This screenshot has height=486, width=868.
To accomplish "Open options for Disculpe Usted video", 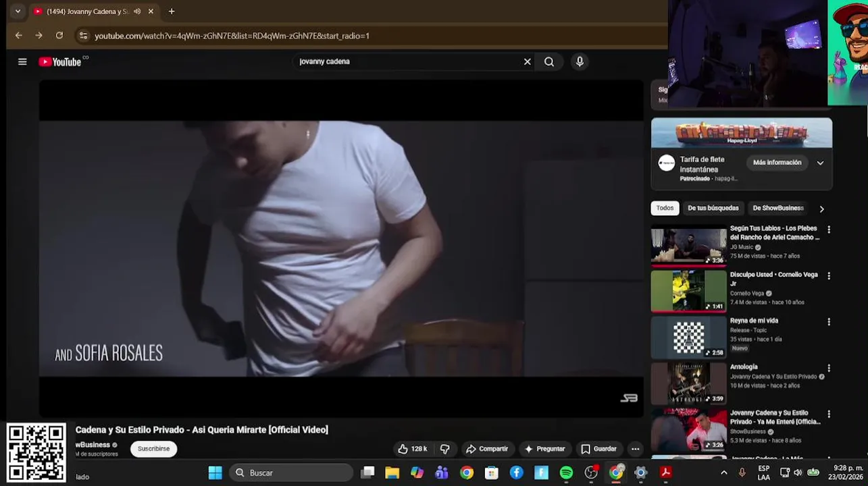I will point(829,276).
